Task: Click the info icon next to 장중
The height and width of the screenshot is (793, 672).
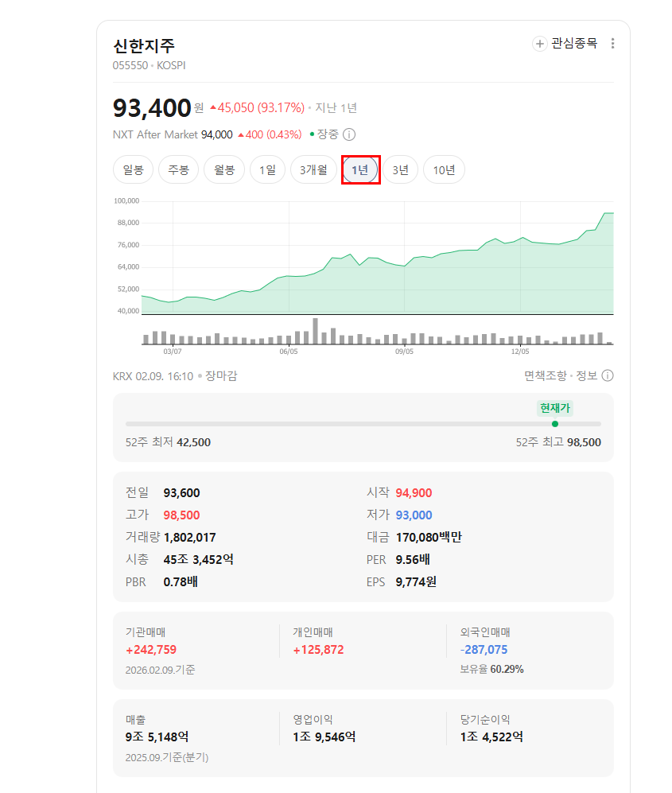Action: click(x=349, y=134)
